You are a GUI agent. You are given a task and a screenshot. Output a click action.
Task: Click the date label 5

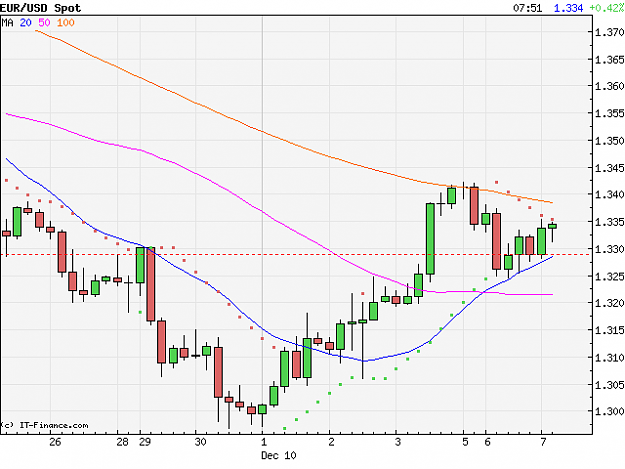point(465,442)
